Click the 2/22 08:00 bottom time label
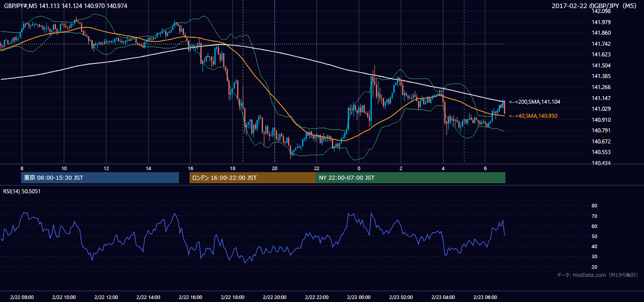 click(x=22, y=297)
